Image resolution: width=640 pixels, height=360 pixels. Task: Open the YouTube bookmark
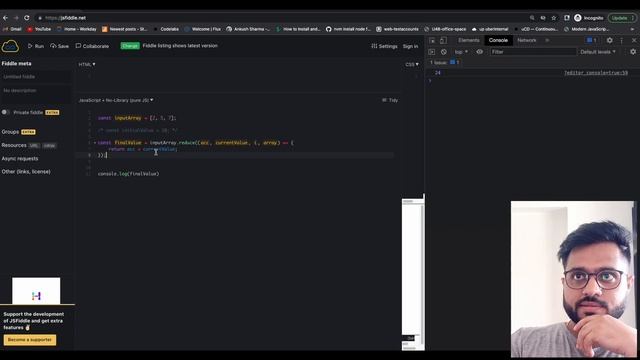click(39, 29)
